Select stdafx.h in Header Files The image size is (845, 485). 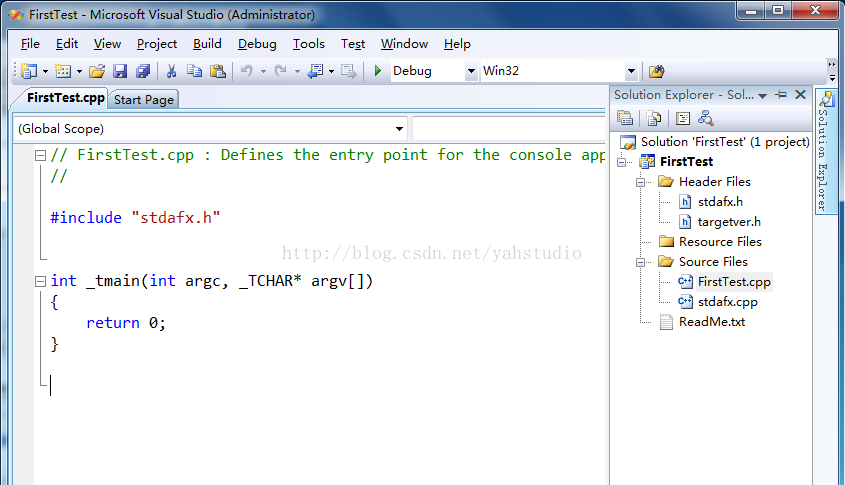[x=720, y=202]
